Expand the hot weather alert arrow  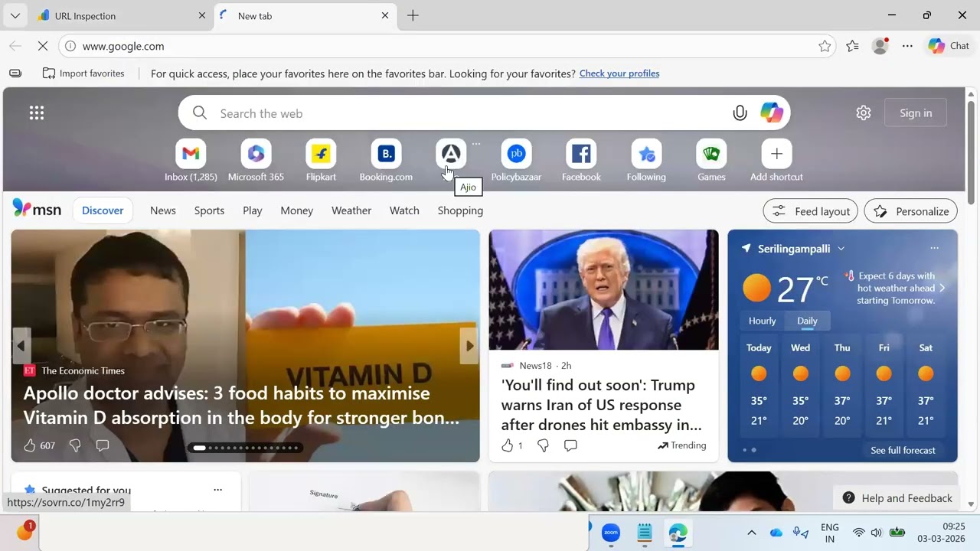[942, 288]
